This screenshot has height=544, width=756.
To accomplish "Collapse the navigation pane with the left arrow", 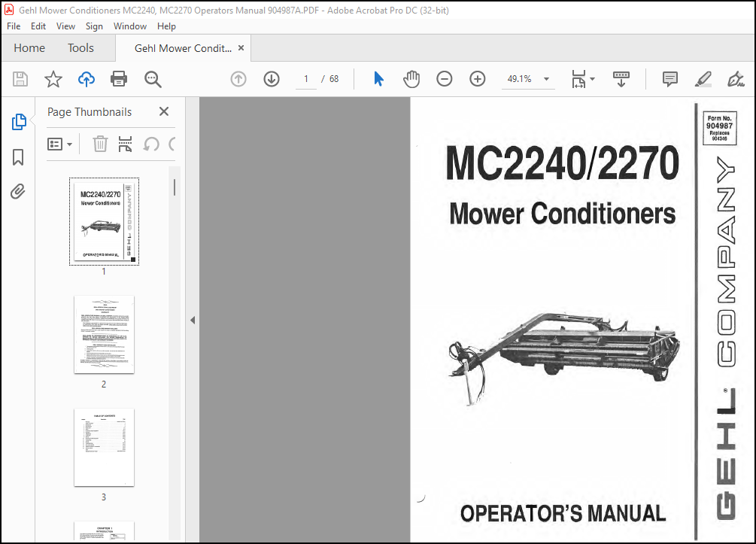I will point(193,321).
